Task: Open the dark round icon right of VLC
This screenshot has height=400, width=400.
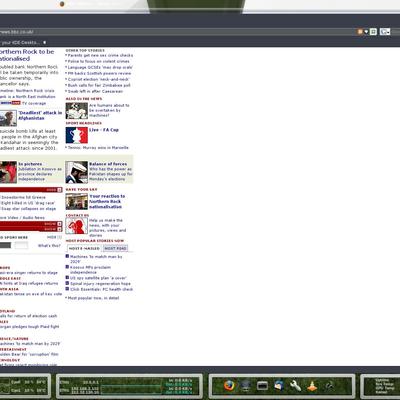Action: [x=329, y=386]
